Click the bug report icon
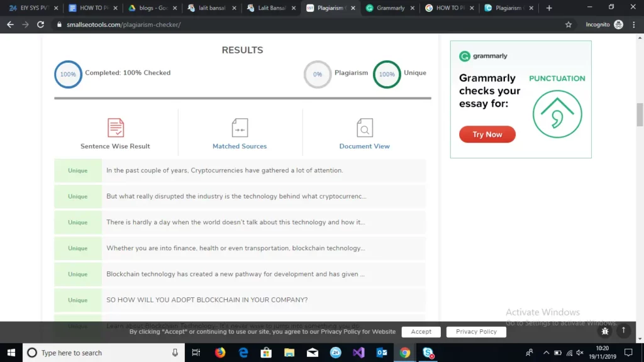The image size is (644, 362). coord(605,331)
